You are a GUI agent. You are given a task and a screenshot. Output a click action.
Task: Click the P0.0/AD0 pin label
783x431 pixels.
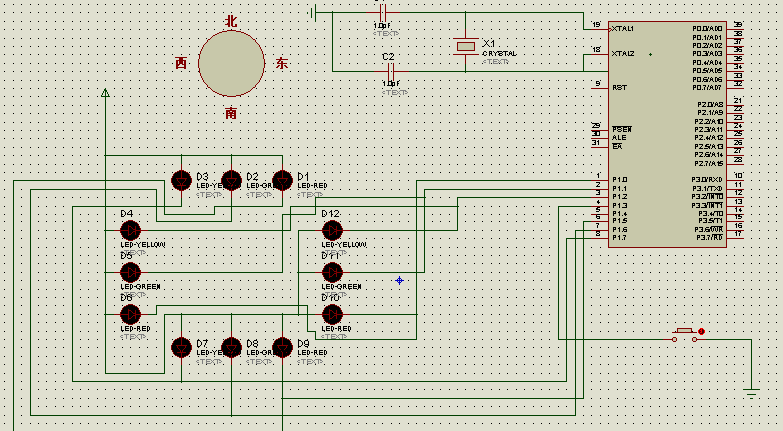click(x=707, y=29)
